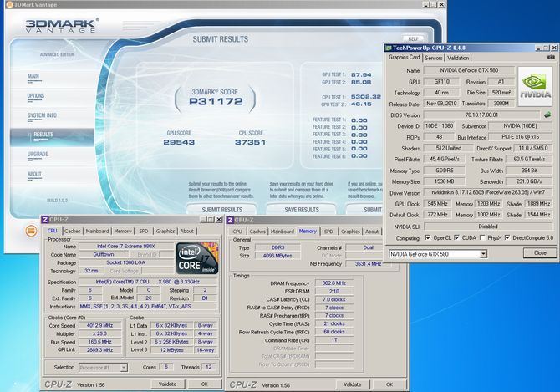Open the Caches tab in left CPU-Z

point(73,231)
